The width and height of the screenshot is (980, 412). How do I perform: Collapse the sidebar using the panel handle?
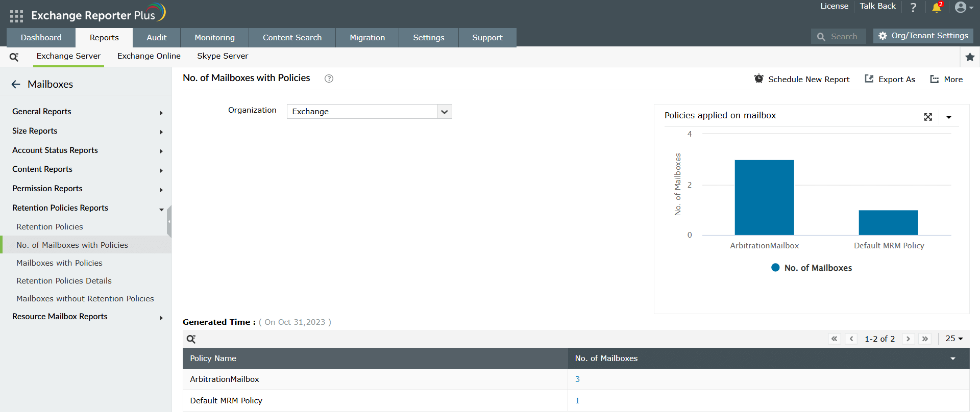[169, 222]
